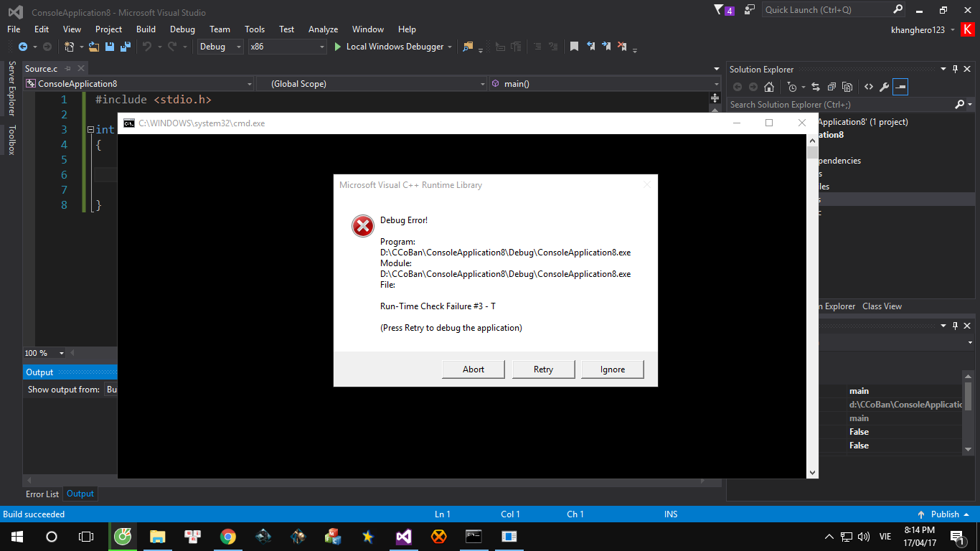Switch to the Error List tab
Viewport: 980px width, 551px height.
click(x=42, y=494)
